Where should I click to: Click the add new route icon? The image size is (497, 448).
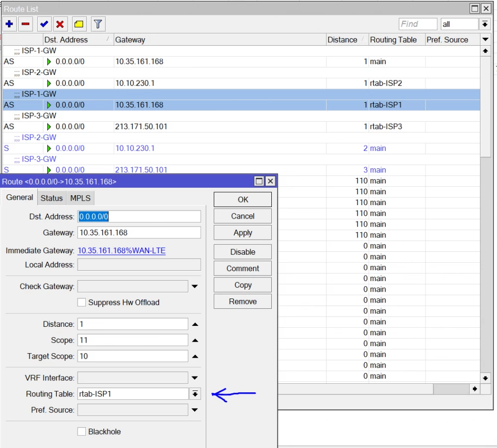click(x=9, y=24)
